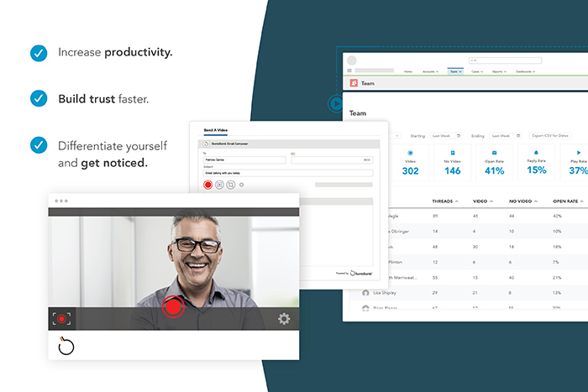
Task: Select the Send A Video tab
Action: (216, 130)
